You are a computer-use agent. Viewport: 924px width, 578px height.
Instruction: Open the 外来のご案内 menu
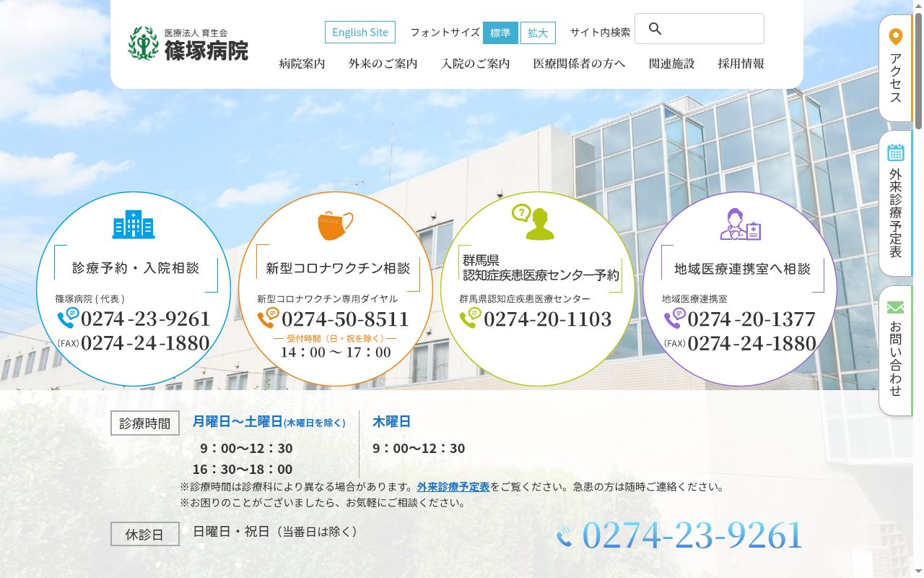pos(383,64)
